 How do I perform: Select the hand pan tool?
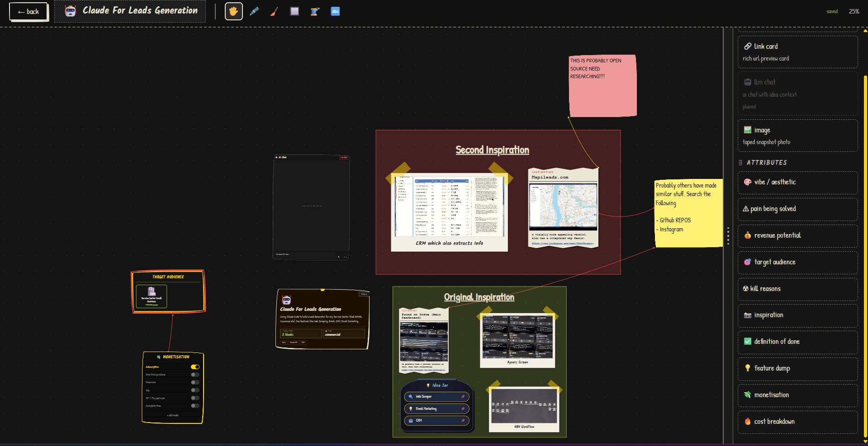[234, 11]
